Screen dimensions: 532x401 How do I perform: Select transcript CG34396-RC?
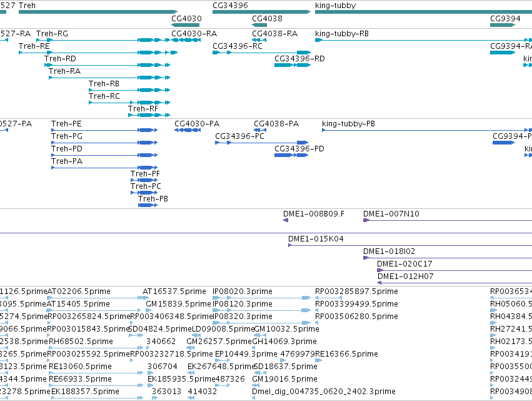pos(261,53)
